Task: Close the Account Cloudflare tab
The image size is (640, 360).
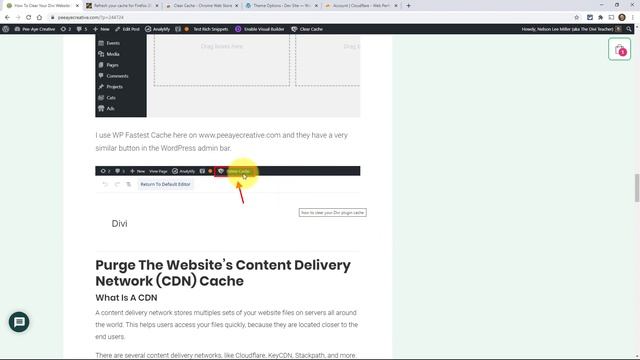Action: (396, 6)
